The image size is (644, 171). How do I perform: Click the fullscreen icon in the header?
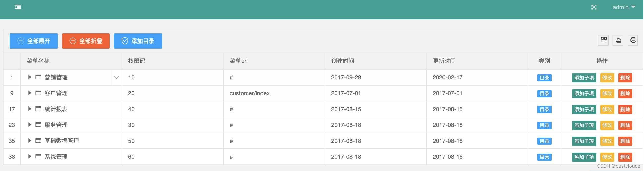tap(594, 7)
